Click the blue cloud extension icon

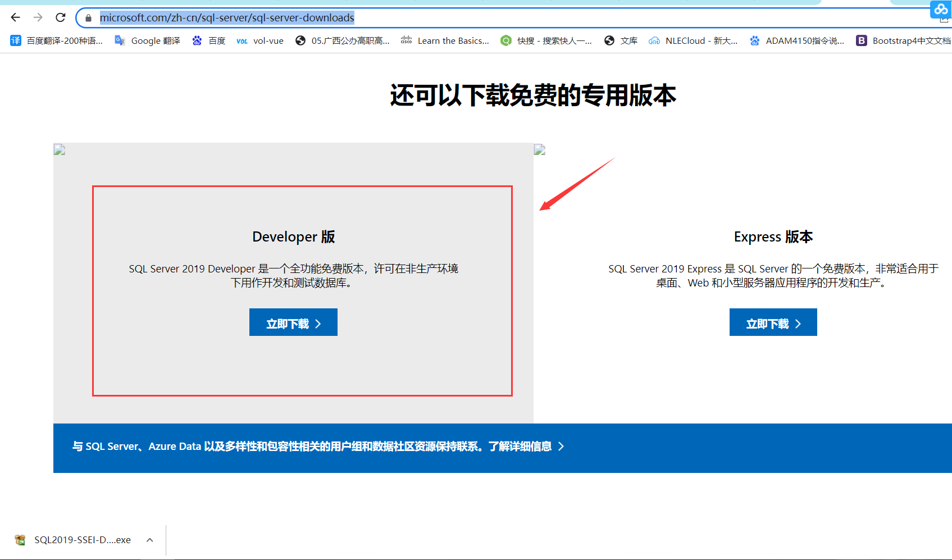click(x=941, y=10)
